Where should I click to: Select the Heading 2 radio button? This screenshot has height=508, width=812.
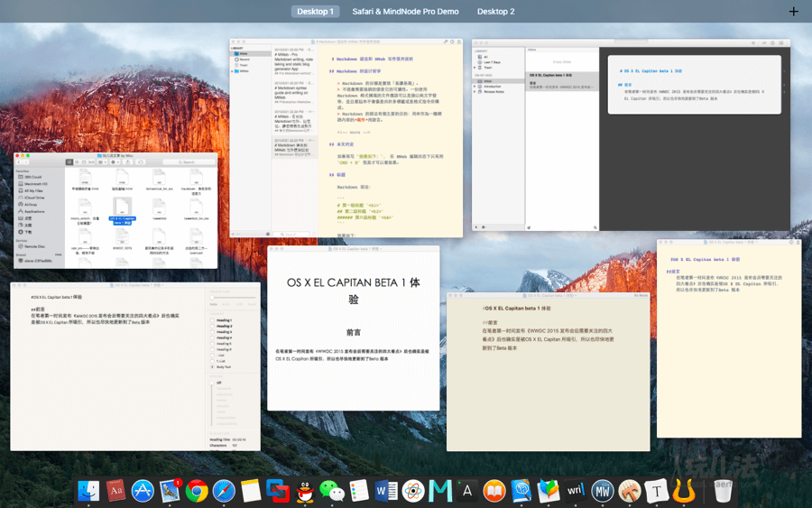(212, 327)
